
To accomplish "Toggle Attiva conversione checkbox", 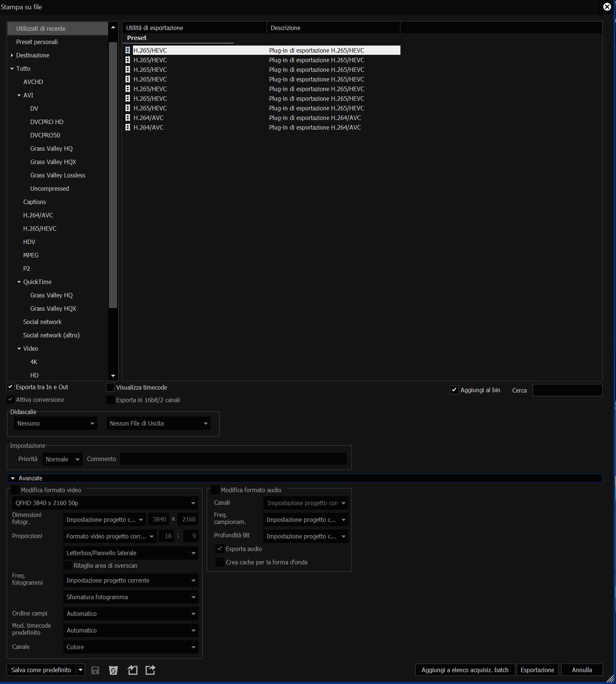I will click(x=11, y=400).
